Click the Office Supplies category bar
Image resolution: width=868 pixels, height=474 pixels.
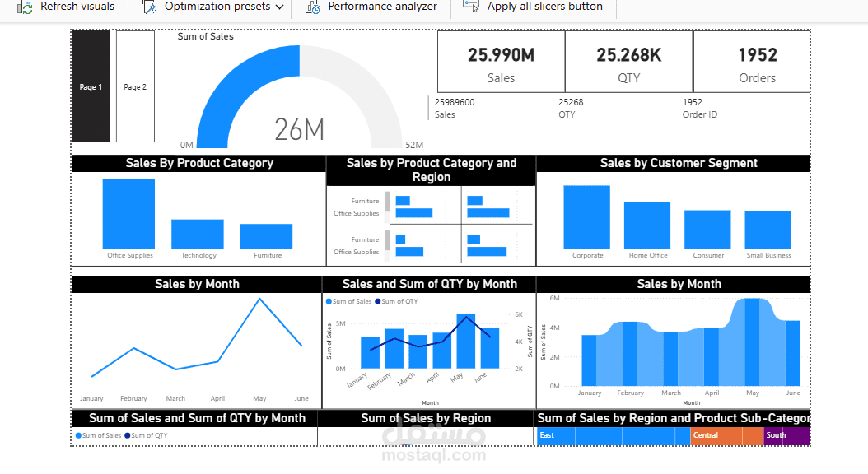128,213
